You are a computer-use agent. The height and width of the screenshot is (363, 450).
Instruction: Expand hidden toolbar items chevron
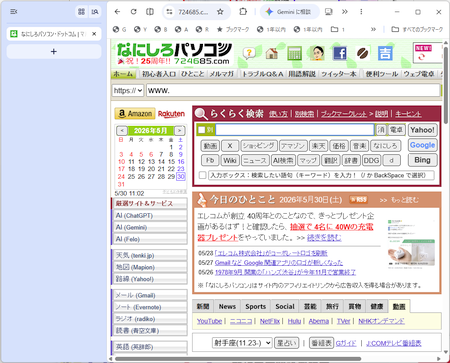[345, 12]
